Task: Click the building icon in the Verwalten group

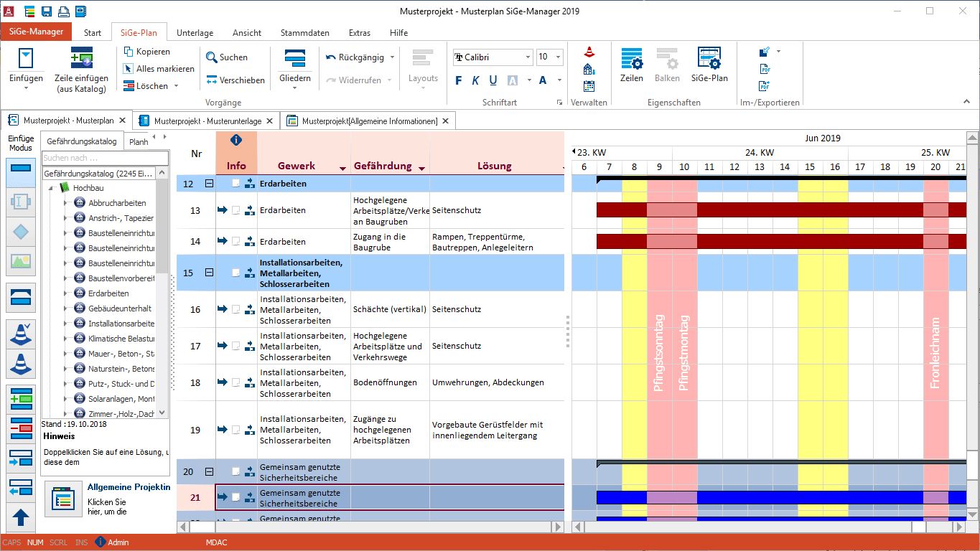Action: [589, 69]
